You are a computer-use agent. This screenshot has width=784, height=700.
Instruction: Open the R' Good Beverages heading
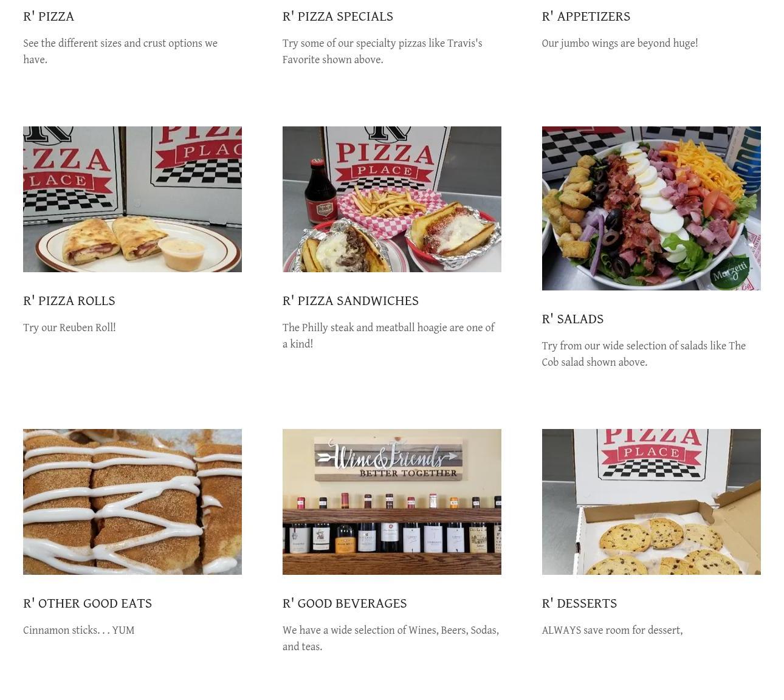345,603
